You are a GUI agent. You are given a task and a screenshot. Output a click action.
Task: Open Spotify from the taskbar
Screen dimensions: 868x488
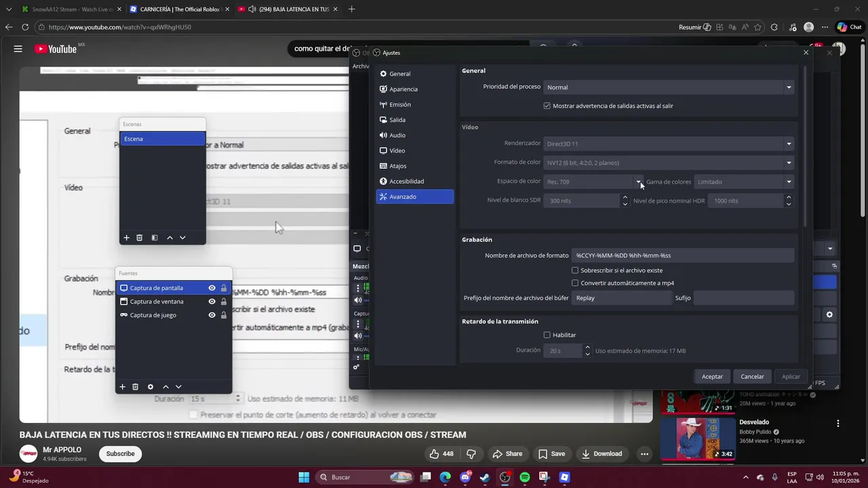pos(525,477)
